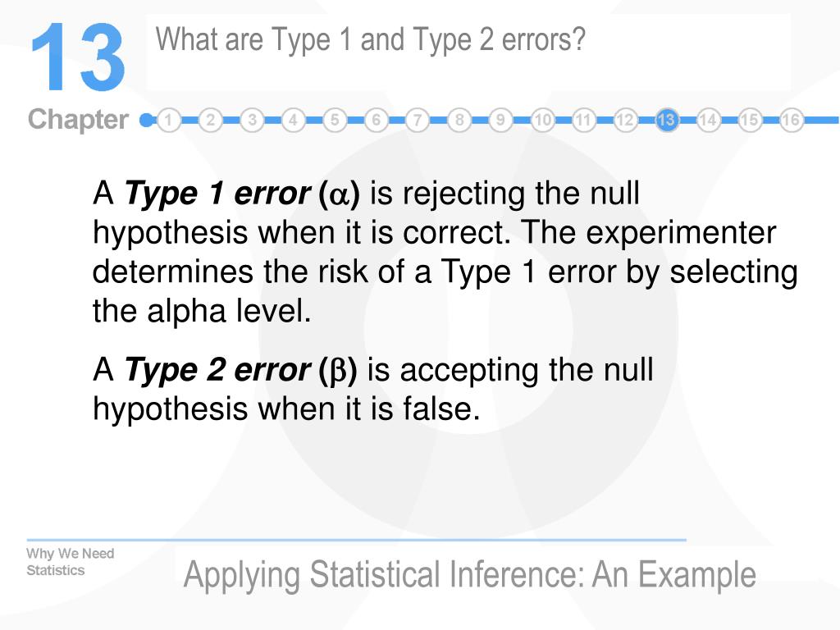This screenshot has width=840, height=630.
Task: Select the highlighted chapter 13 marker
Action: (666, 120)
